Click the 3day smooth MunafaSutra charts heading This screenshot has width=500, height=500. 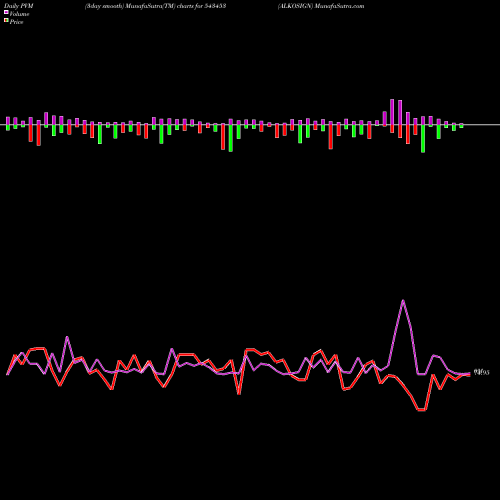coord(156,6)
